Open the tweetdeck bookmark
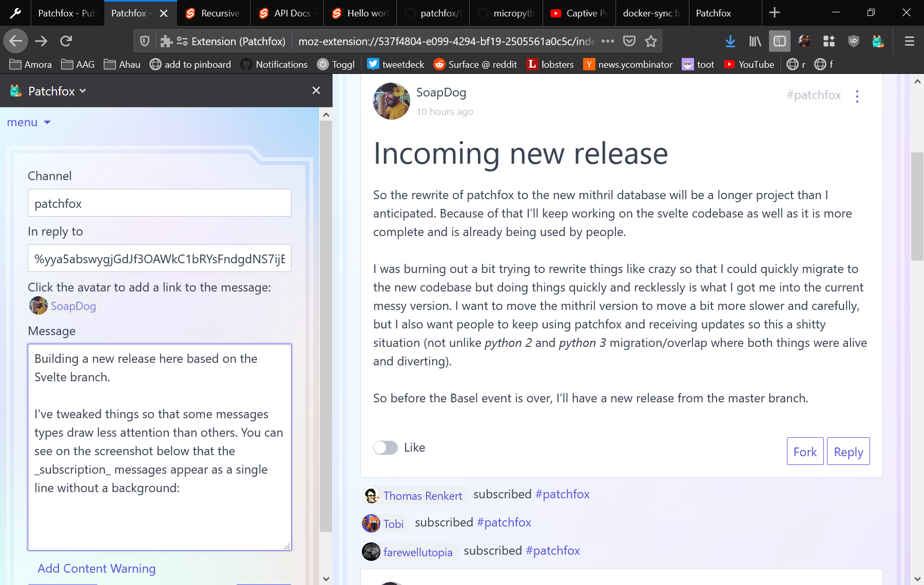The width and height of the screenshot is (924, 585). [396, 64]
